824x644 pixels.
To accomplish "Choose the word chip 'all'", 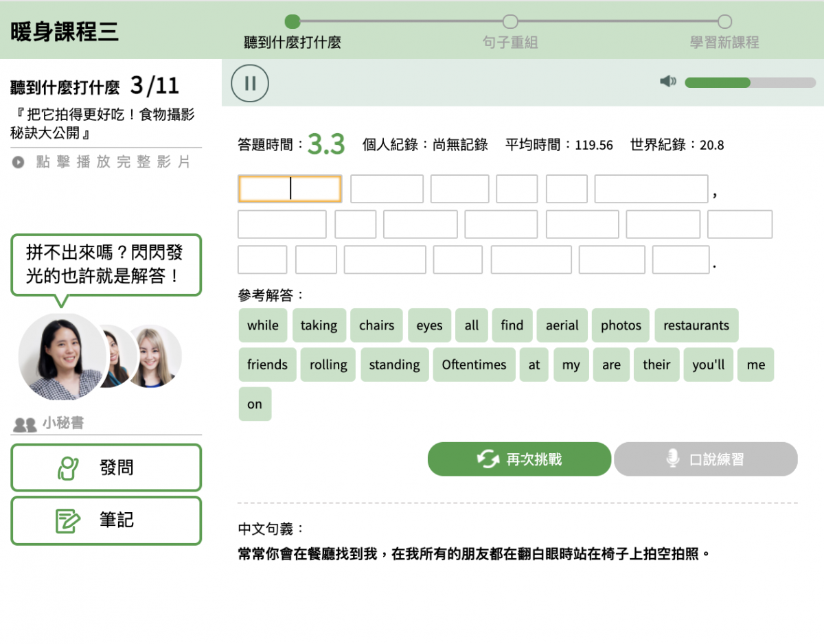I will [472, 325].
